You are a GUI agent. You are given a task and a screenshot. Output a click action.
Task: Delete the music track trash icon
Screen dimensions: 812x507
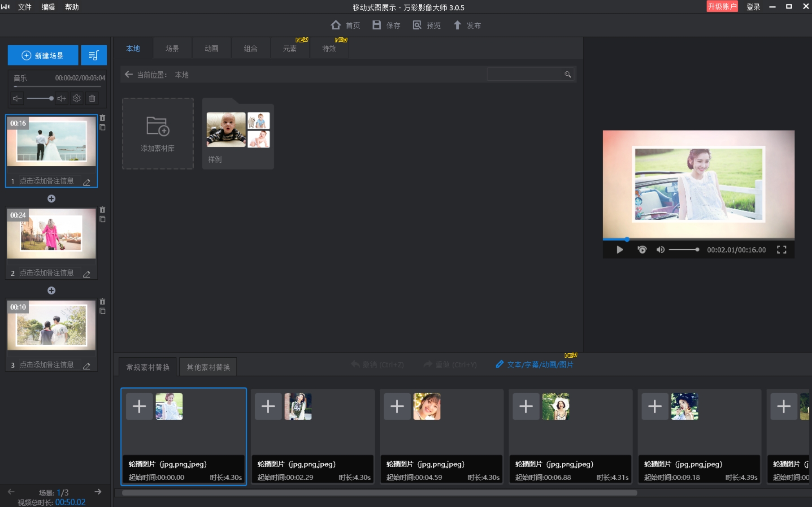pyautogui.click(x=92, y=98)
